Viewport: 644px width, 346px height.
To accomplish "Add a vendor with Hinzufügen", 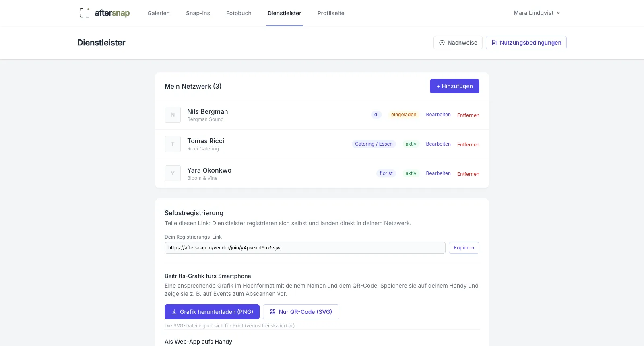I will coord(454,86).
